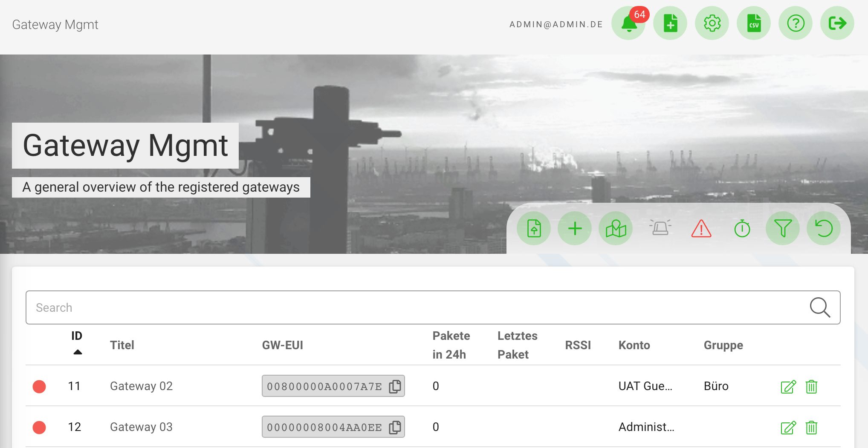Open the help question mark
This screenshot has height=448, width=868.
pyautogui.click(x=795, y=23)
